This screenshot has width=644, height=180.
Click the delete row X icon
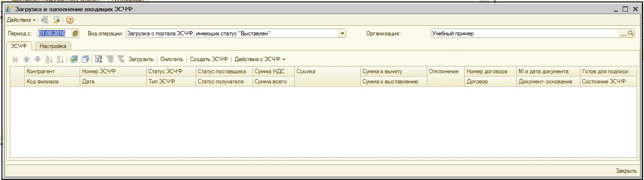click(x=16, y=59)
